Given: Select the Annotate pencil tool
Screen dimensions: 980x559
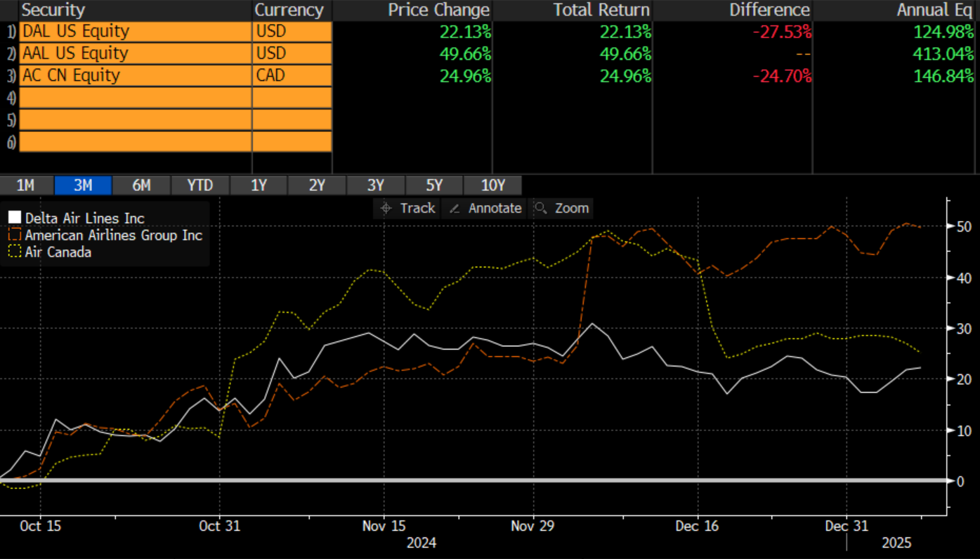Looking at the screenshot, I should pos(485,209).
